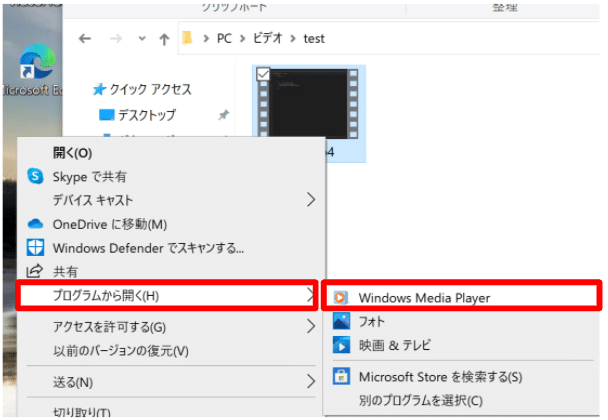Open with Windows Media Player
The width and height of the screenshot is (608, 420).
point(461,297)
